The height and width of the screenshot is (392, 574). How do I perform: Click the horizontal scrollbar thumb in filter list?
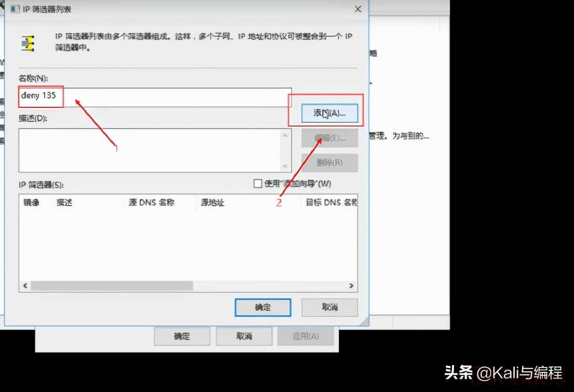[x=112, y=286]
